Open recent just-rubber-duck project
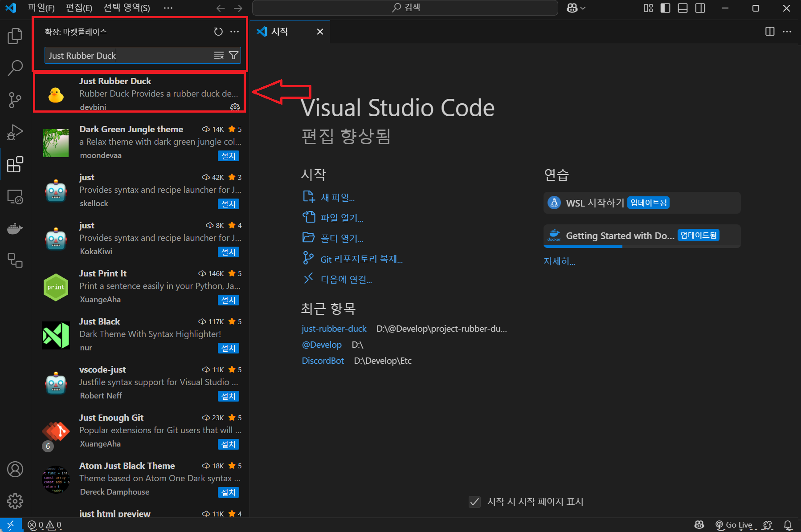Viewport: 801px width, 532px height. coord(334,329)
